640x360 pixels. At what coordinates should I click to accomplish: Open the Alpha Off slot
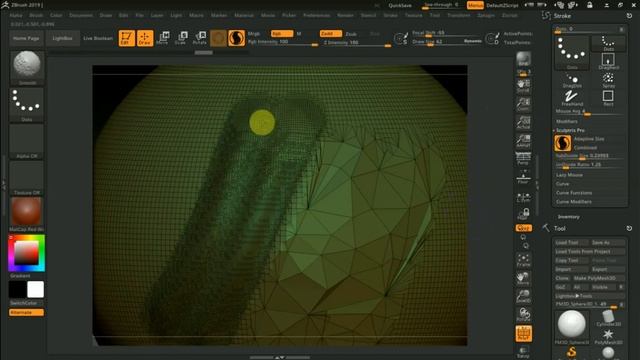coord(27,141)
